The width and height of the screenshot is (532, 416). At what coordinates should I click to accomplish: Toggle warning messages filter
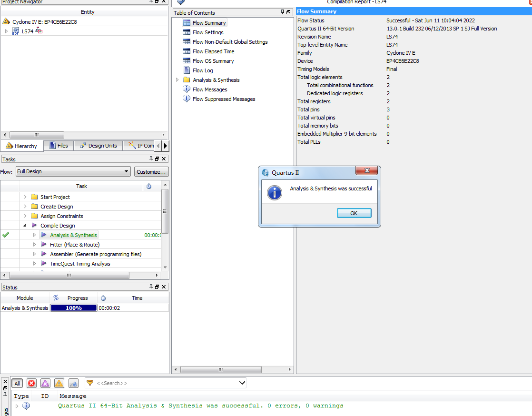point(59,384)
